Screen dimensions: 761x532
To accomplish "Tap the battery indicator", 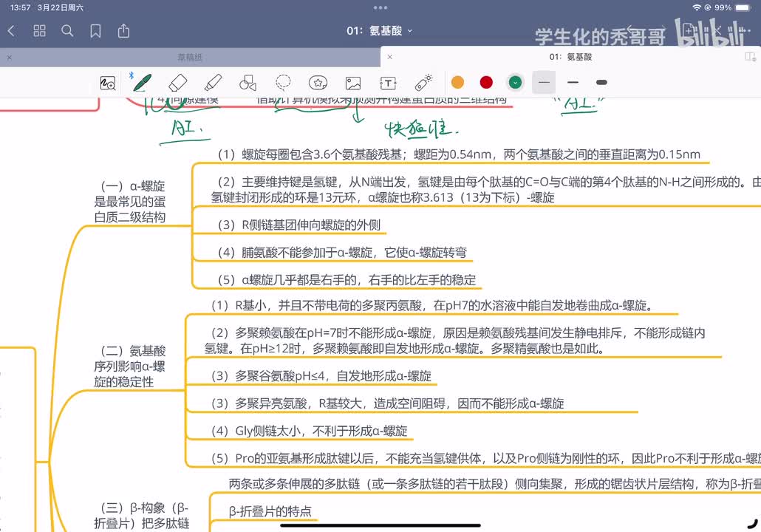I will tap(743, 7).
